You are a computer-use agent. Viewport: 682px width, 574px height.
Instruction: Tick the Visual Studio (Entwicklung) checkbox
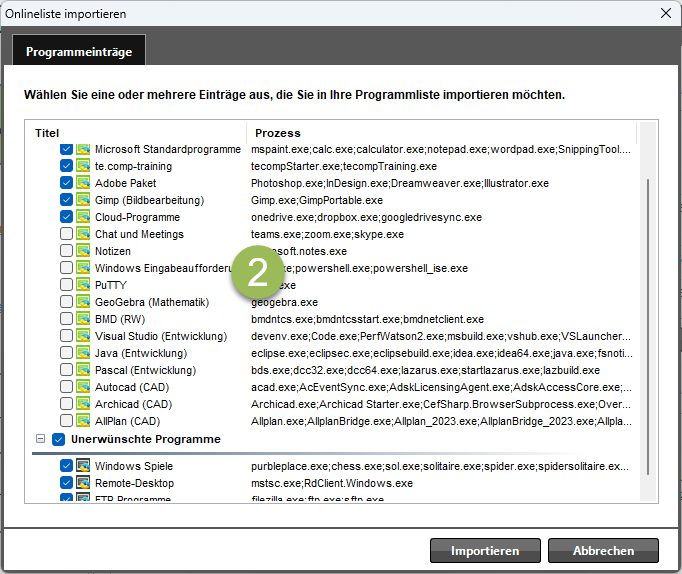66,336
